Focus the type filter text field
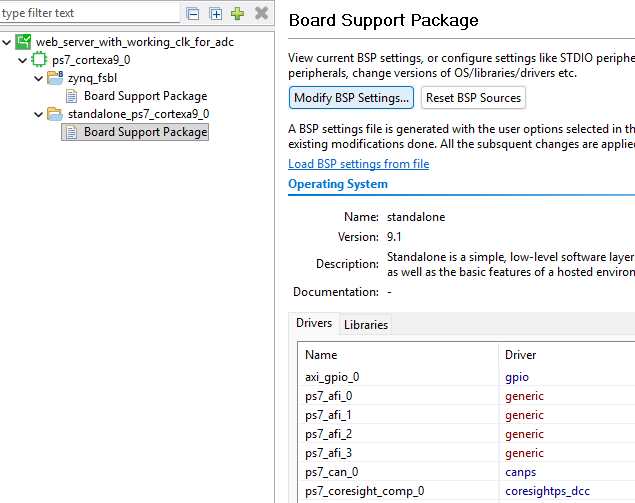This screenshot has width=635, height=503. click(88, 13)
